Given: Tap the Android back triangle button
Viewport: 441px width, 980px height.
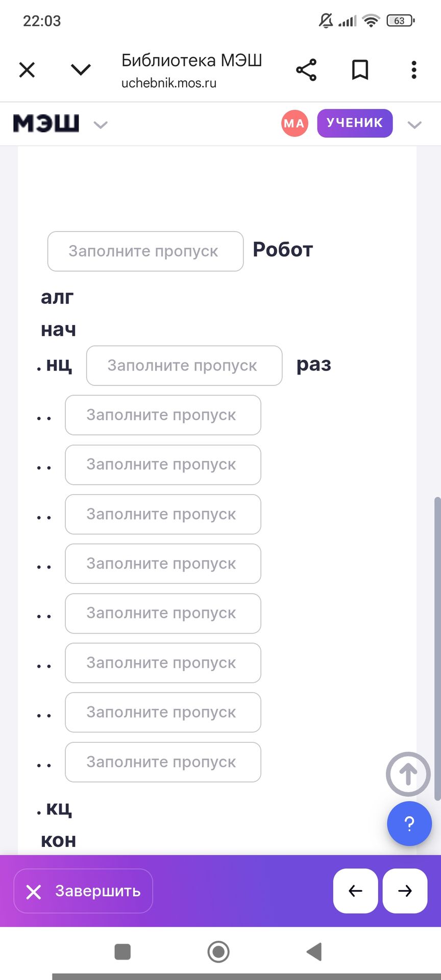Looking at the screenshot, I should [314, 952].
